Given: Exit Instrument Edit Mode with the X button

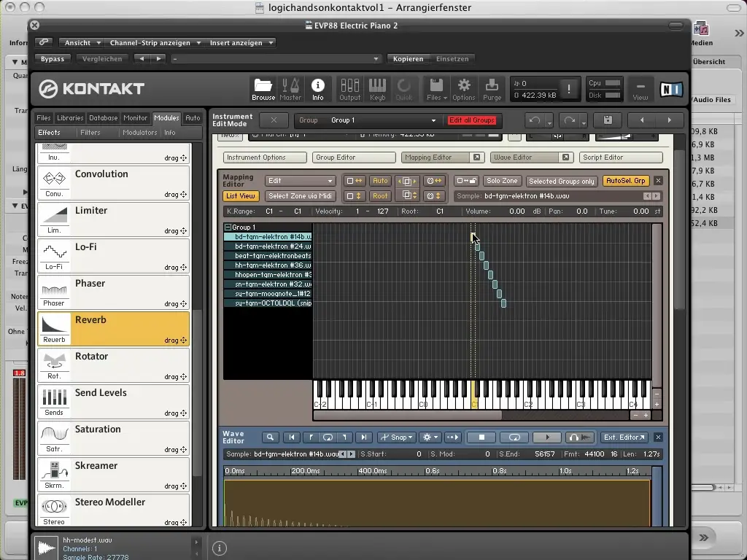Looking at the screenshot, I should pyautogui.click(x=274, y=120).
